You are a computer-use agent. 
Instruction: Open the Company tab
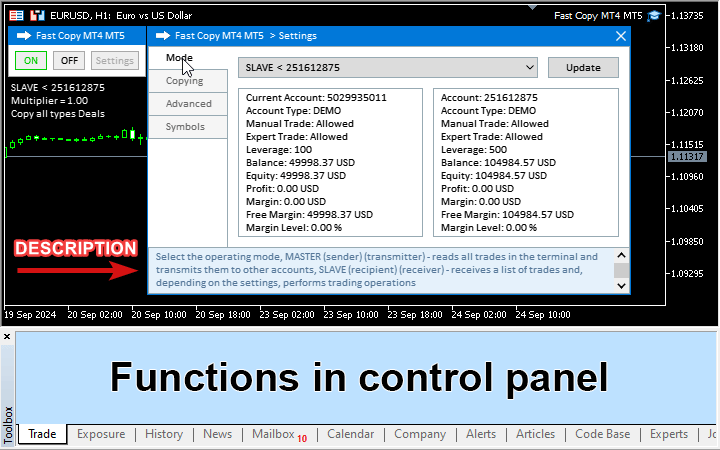pos(420,434)
